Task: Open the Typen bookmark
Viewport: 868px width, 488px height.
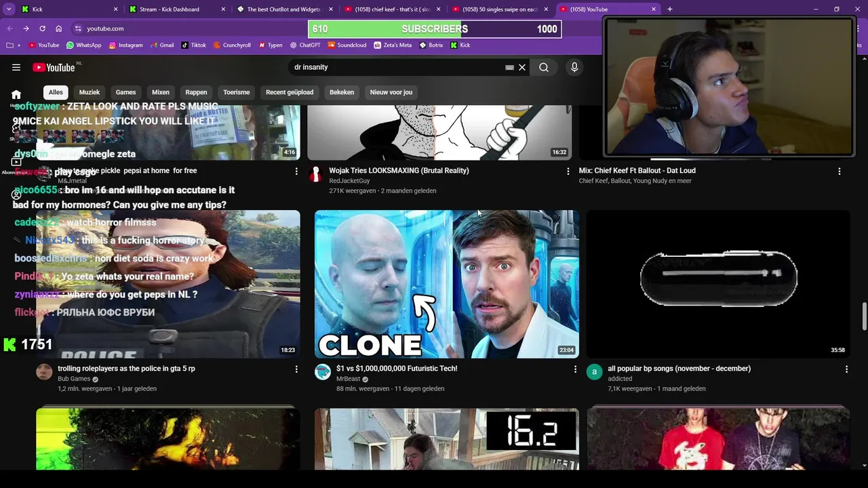Action: tap(271, 45)
